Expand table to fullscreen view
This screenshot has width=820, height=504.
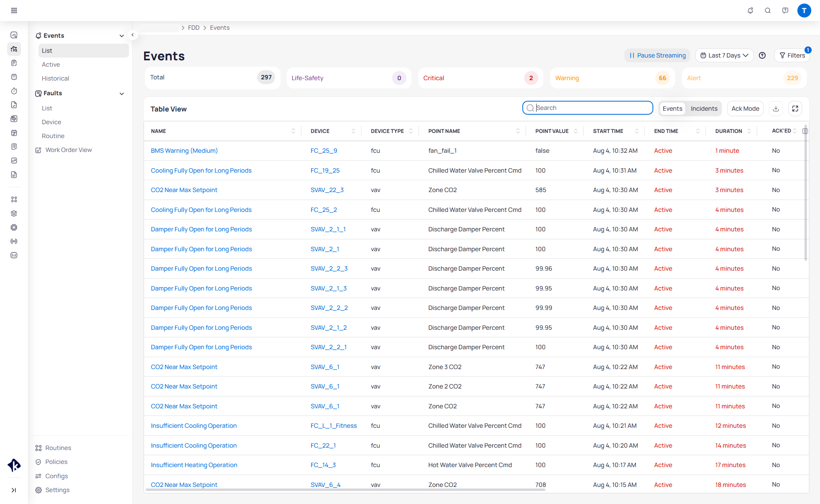tap(795, 109)
